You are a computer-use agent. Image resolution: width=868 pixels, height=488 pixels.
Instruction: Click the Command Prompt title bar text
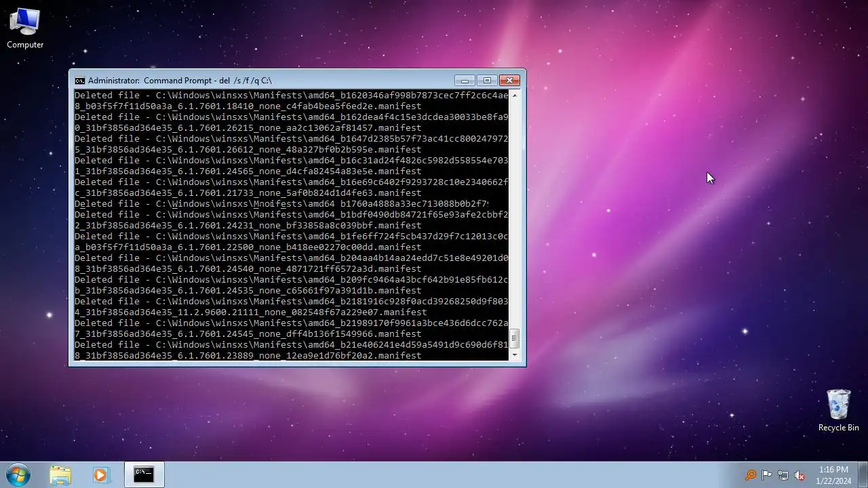point(180,80)
